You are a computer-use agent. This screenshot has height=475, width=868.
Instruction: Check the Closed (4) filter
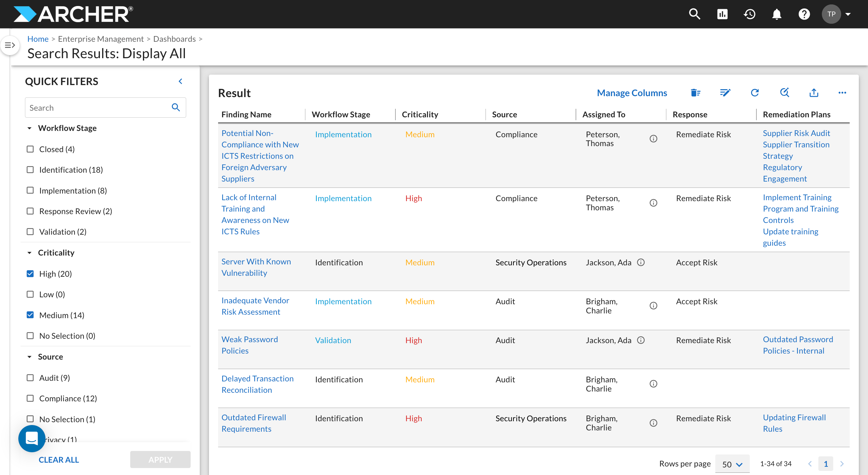point(30,149)
